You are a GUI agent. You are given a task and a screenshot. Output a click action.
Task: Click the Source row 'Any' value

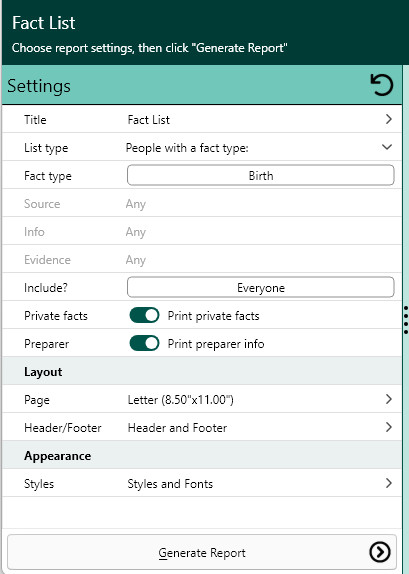click(136, 204)
